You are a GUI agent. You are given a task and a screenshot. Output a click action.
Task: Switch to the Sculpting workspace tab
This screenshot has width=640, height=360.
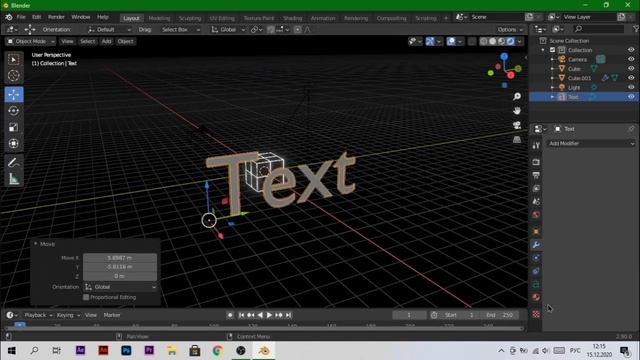pyautogui.click(x=190, y=18)
